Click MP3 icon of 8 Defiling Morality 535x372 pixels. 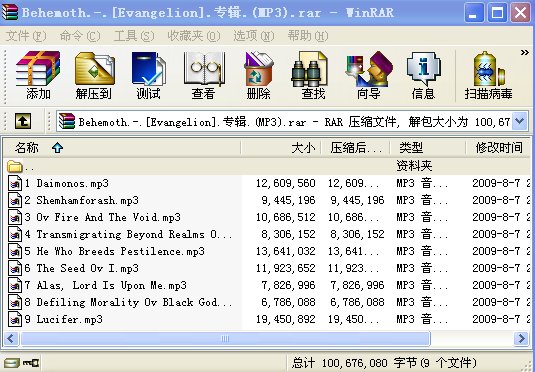[x=15, y=302]
